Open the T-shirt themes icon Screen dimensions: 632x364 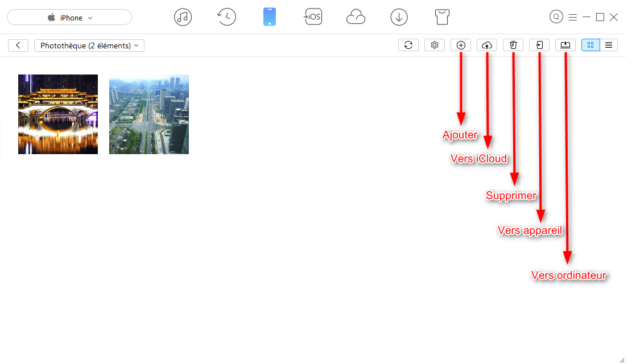(x=442, y=17)
